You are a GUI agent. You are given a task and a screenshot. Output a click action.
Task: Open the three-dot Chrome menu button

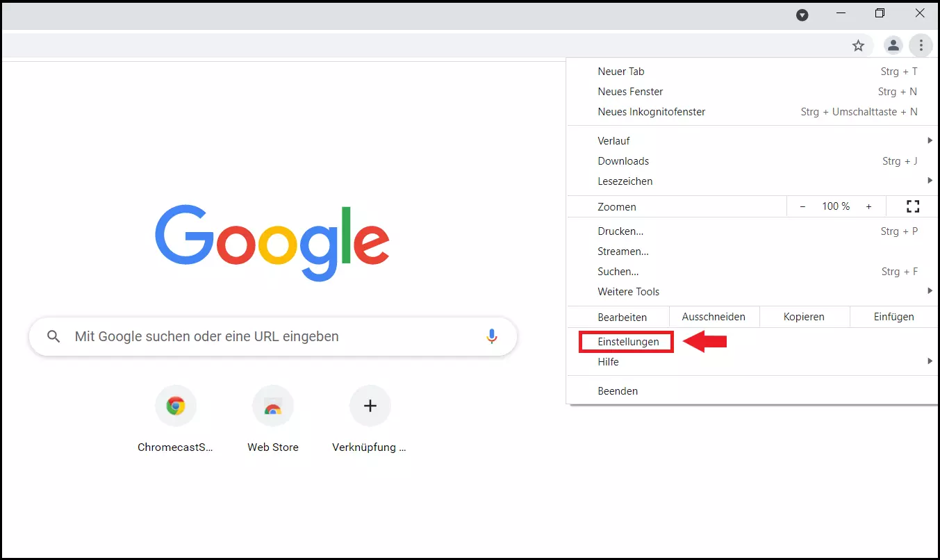[921, 46]
